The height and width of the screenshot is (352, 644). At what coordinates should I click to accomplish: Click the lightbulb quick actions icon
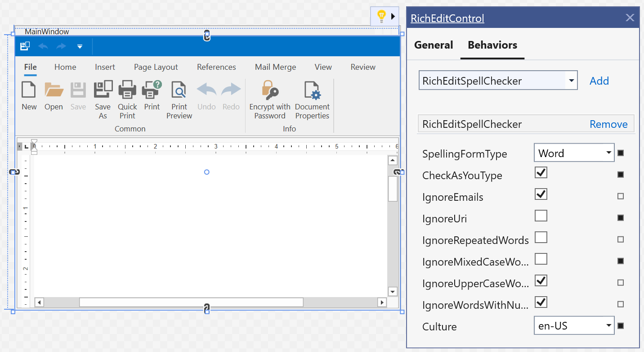point(381,17)
